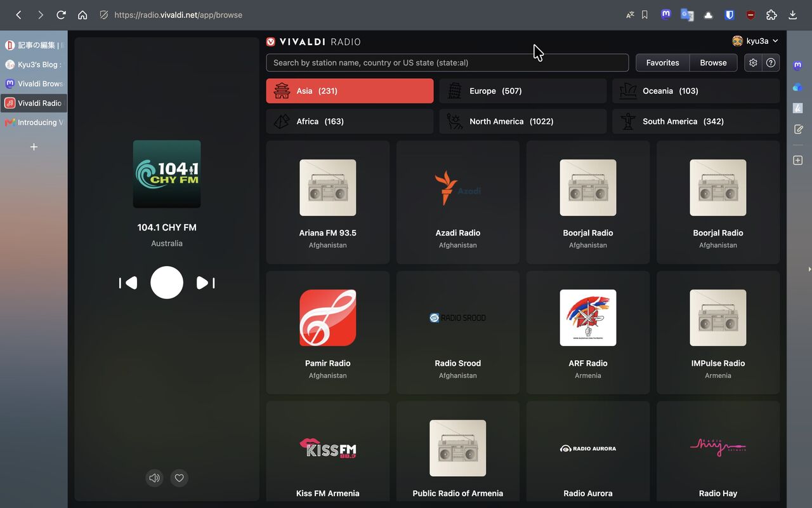
Task: Select the Asia (231) region filter
Action: (350, 91)
